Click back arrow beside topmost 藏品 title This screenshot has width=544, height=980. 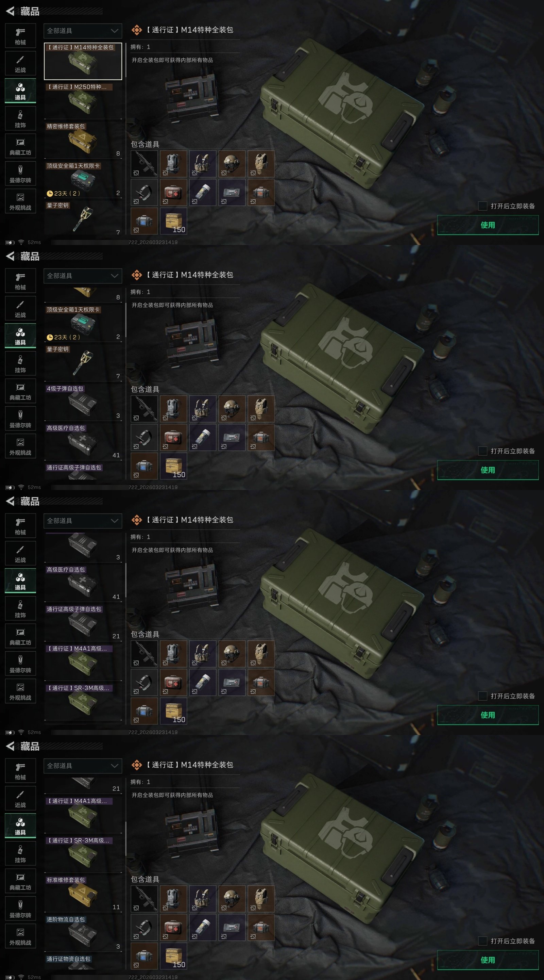pos(10,12)
